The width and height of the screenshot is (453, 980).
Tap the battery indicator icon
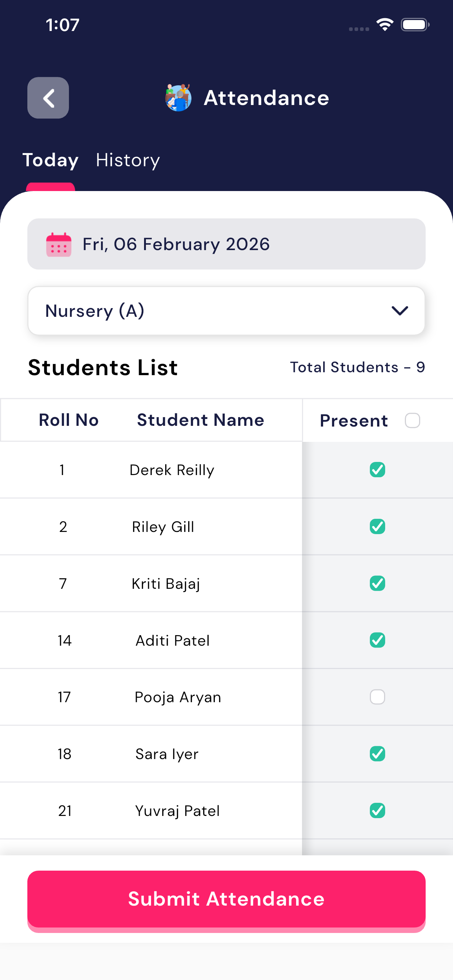[415, 25]
